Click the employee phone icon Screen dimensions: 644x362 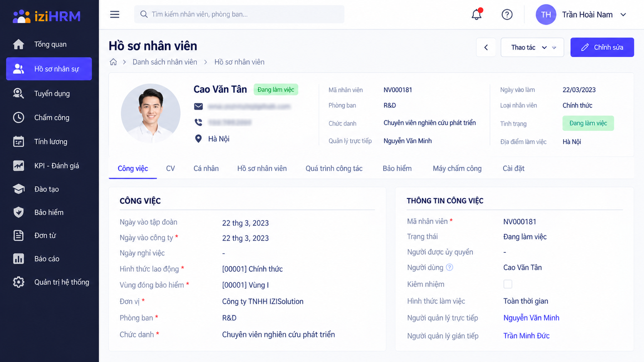(x=198, y=122)
